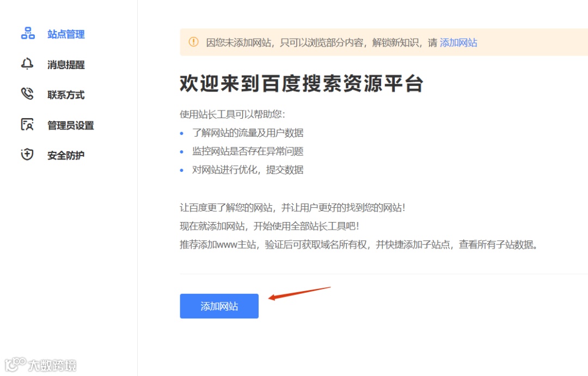This screenshot has width=588, height=376.
Task: Click the text 监控网站是否存在异常问题
Action: coord(248,151)
